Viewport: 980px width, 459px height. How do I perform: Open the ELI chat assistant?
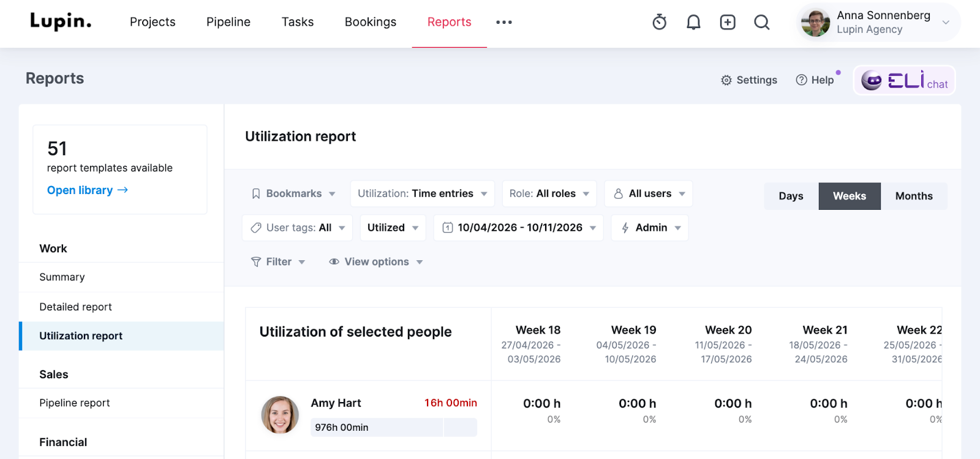coord(904,81)
